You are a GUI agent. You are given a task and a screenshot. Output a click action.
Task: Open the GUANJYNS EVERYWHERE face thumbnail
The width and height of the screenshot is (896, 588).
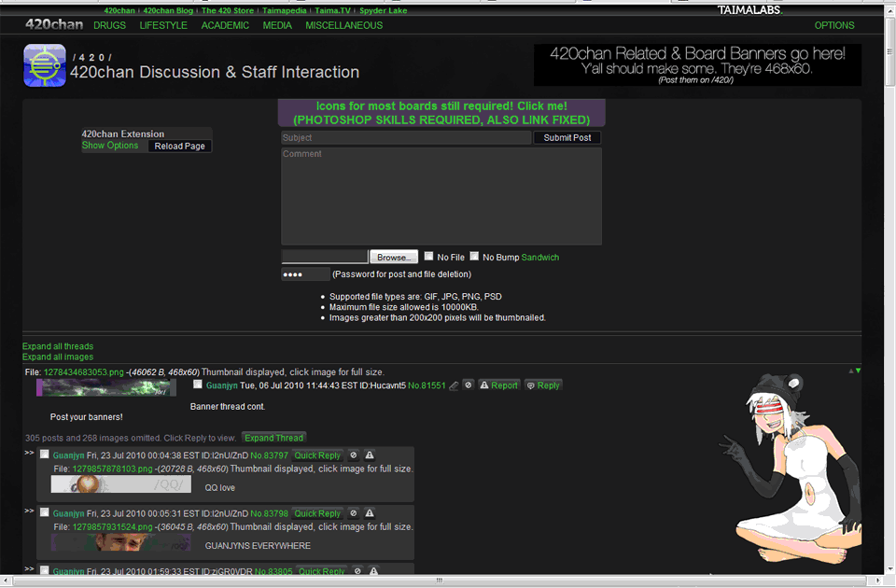pos(120,542)
